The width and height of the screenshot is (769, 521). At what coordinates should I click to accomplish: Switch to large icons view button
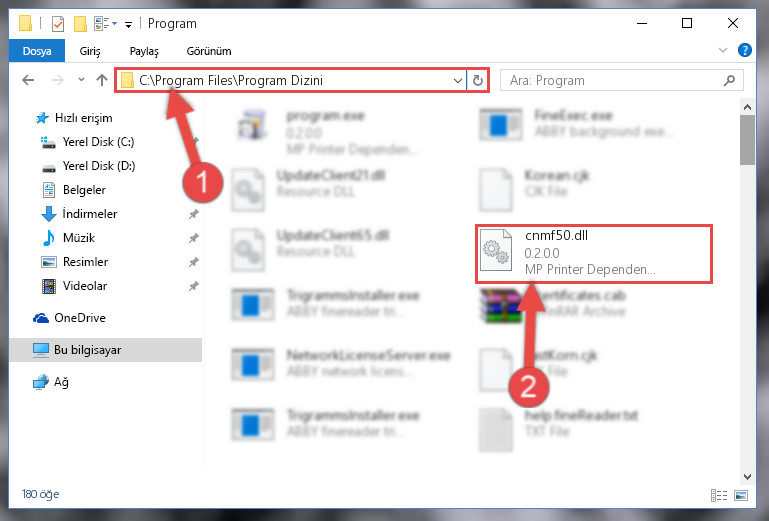741,495
